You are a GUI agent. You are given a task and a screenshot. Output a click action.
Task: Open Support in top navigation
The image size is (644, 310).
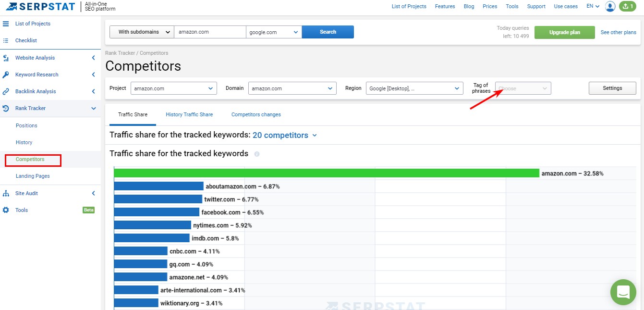[x=536, y=6]
